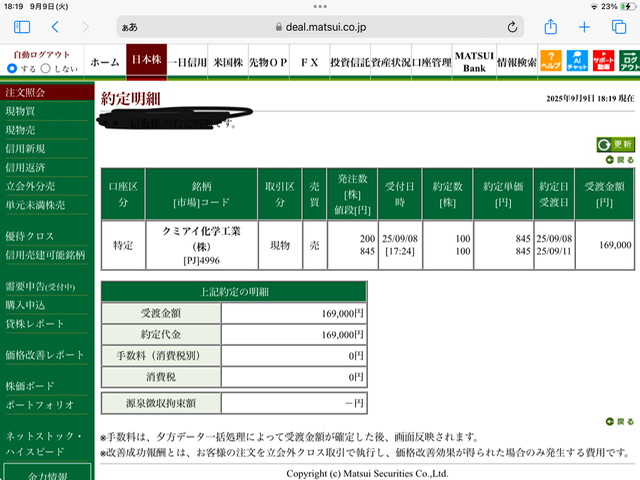Go back with Safari back arrow

[x=55, y=27]
